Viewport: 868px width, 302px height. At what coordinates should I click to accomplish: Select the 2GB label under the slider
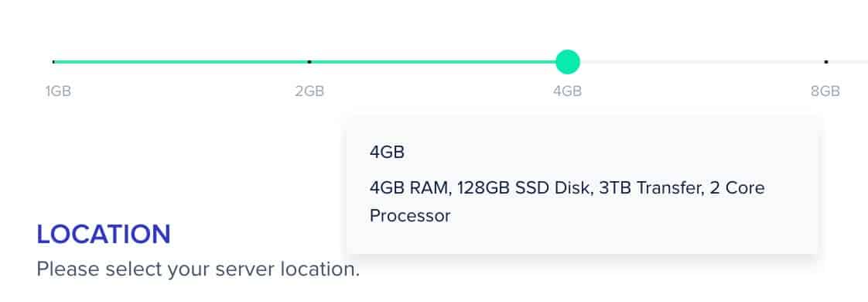[x=309, y=91]
